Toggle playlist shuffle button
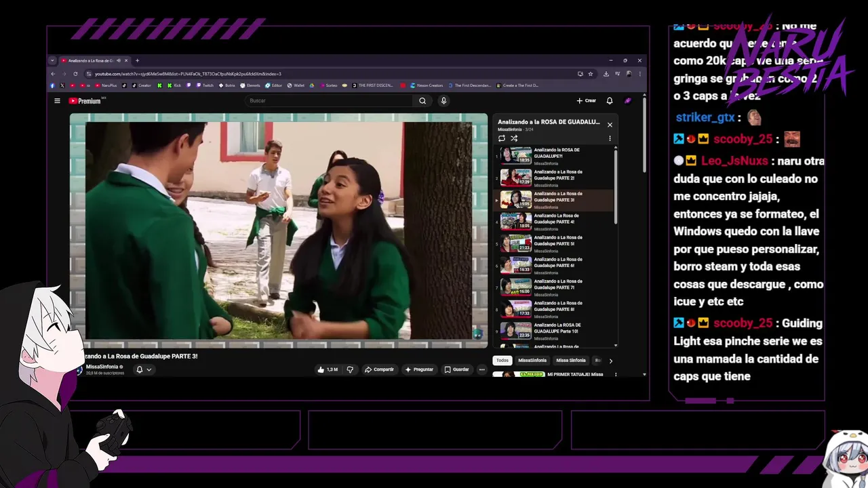Viewport: 868px width, 488px height. pyautogui.click(x=514, y=138)
